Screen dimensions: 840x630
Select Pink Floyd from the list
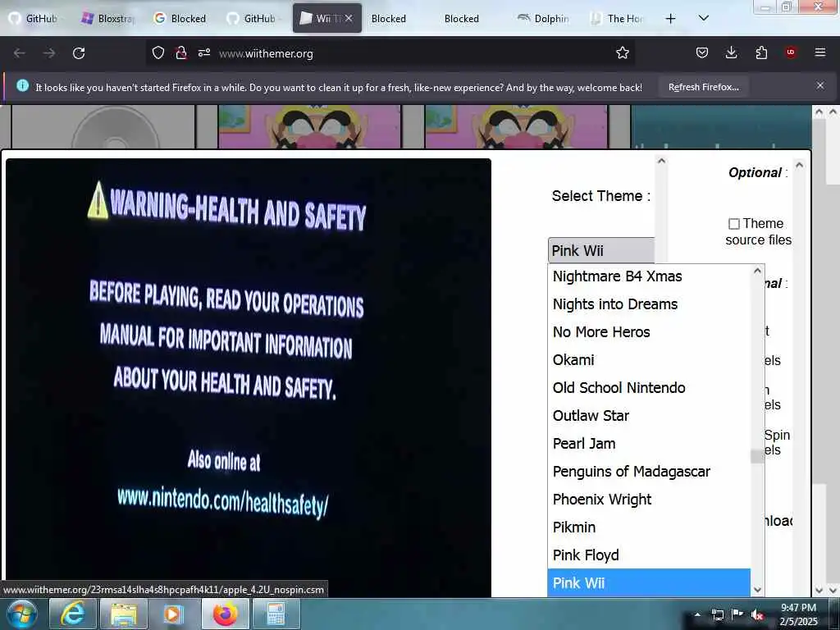[x=649, y=555]
